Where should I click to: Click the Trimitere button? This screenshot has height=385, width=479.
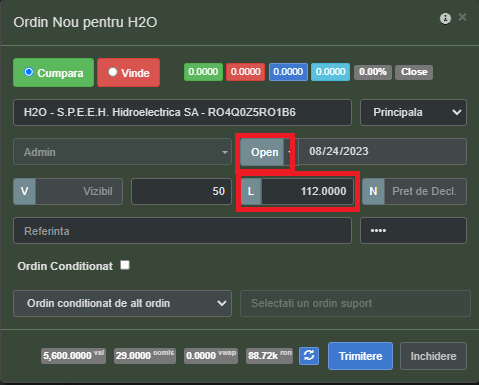pyautogui.click(x=360, y=356)
